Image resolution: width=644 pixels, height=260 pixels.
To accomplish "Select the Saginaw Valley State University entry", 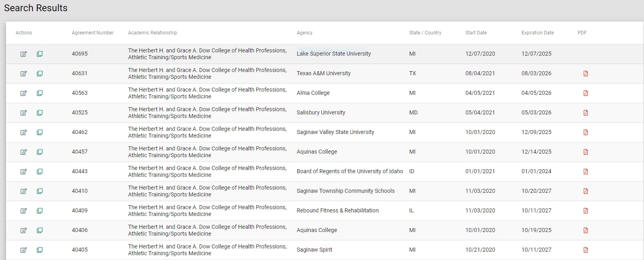I will click(x=335, y=132).
